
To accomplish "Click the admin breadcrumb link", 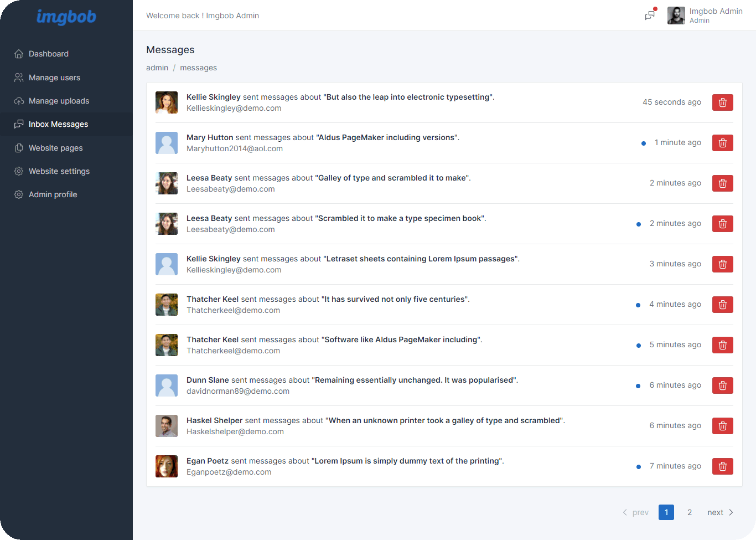I will point(157,68).
